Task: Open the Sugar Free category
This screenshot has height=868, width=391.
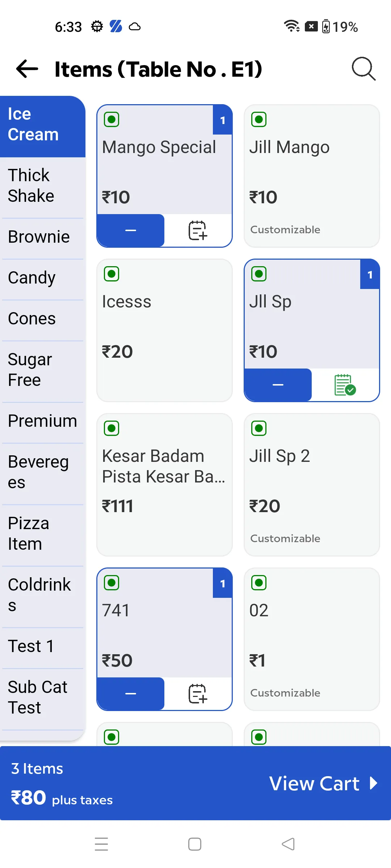Action: point(43,370)
